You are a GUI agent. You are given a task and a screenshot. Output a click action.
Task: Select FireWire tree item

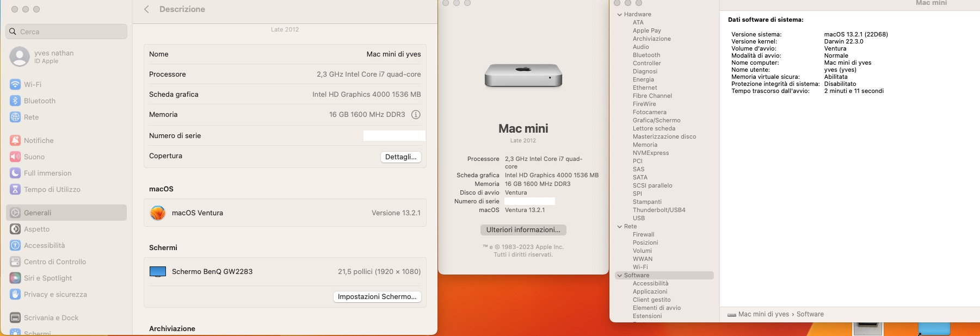click(x=644, y=104)
